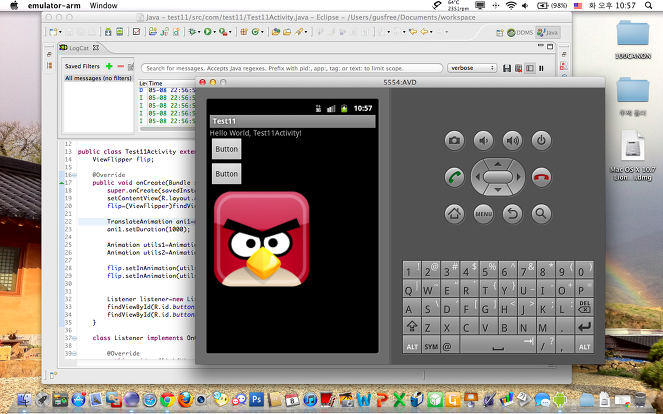Click the Wi-Fi status icon in menu bar
The image size is (663, 414).
pos(511,5)
